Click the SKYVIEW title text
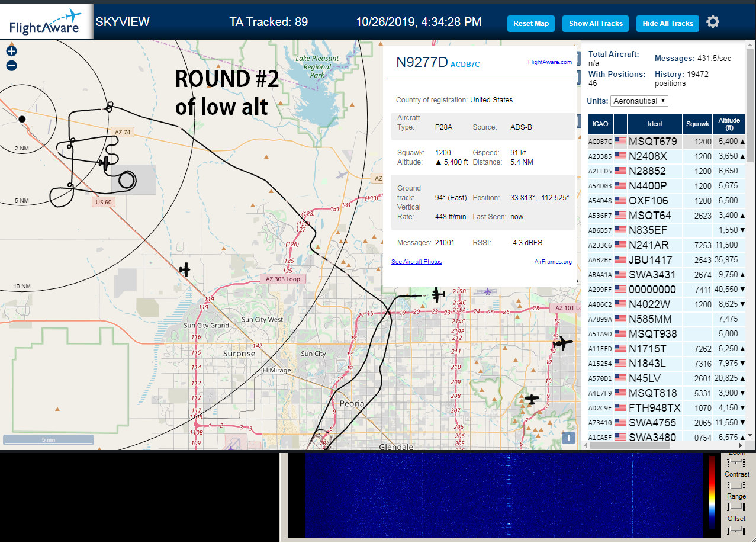Screen dimensions: 756x543 pos(123,22)
